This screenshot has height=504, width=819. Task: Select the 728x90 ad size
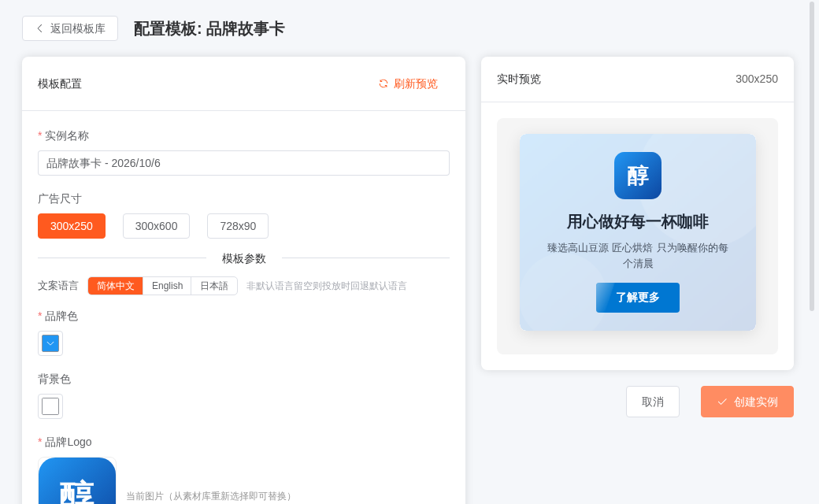(x=238, y=226)
